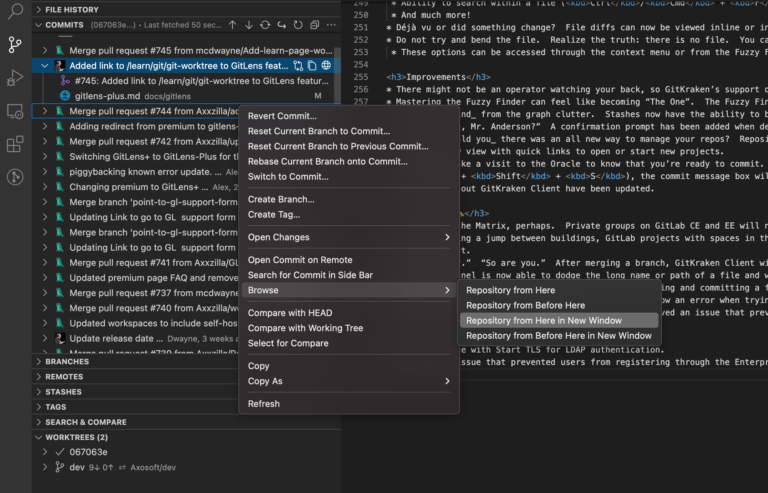Open the Search view in activity bar
768x493 pixels.
tap(15, 11)
